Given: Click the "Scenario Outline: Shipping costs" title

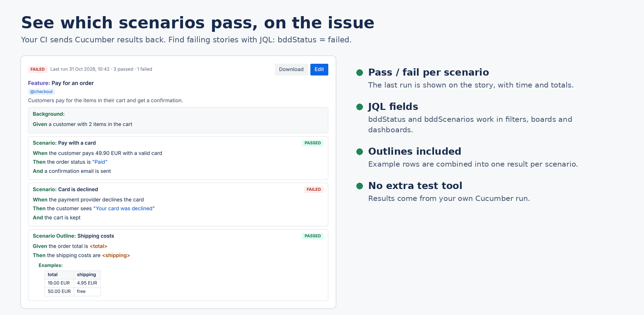Looking at the screenshot, I should [x=73, y=236].
